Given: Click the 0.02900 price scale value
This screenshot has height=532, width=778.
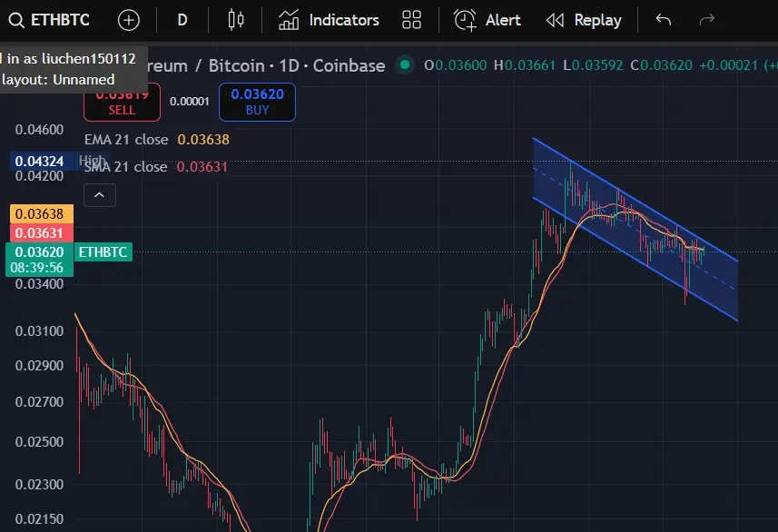Looking at the screenshot, I should tap(39, 366).
